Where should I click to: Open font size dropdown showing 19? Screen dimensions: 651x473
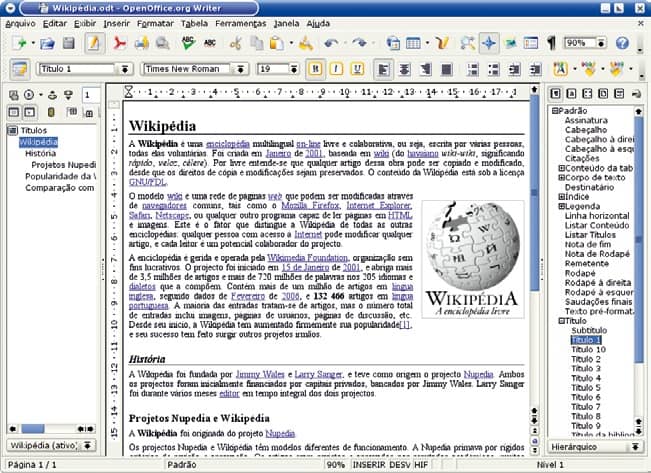tap(294, 69)
